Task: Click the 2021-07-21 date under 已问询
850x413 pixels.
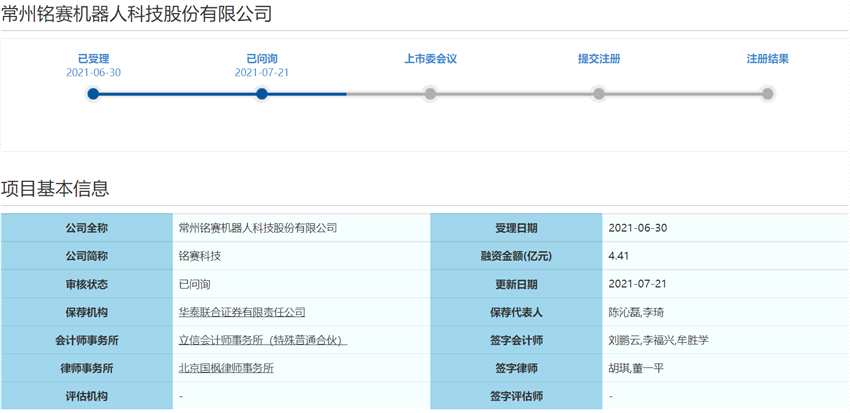Action: click(262, 73)
